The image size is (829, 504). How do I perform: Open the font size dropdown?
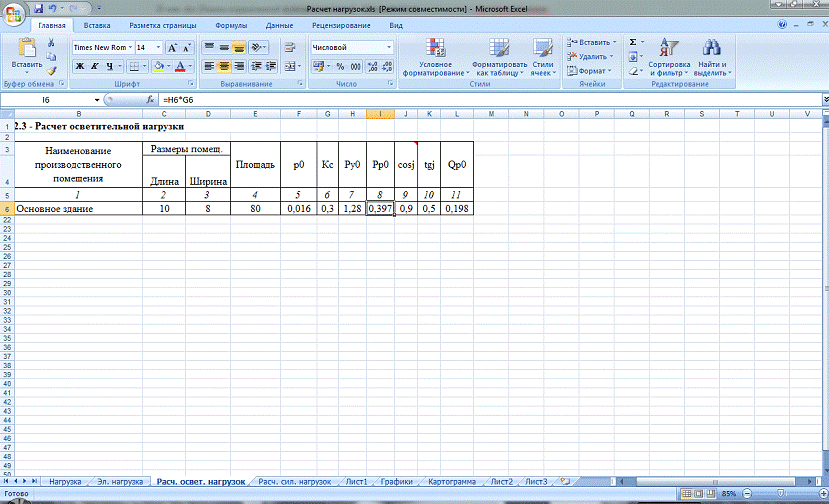pyautogui.click(x=157, y=47)
